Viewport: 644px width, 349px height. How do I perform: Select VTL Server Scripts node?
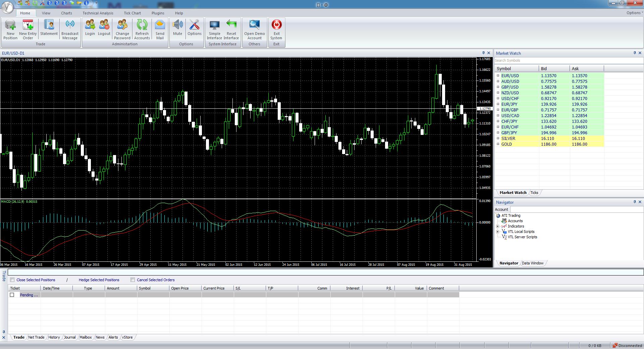pos(522,237)
